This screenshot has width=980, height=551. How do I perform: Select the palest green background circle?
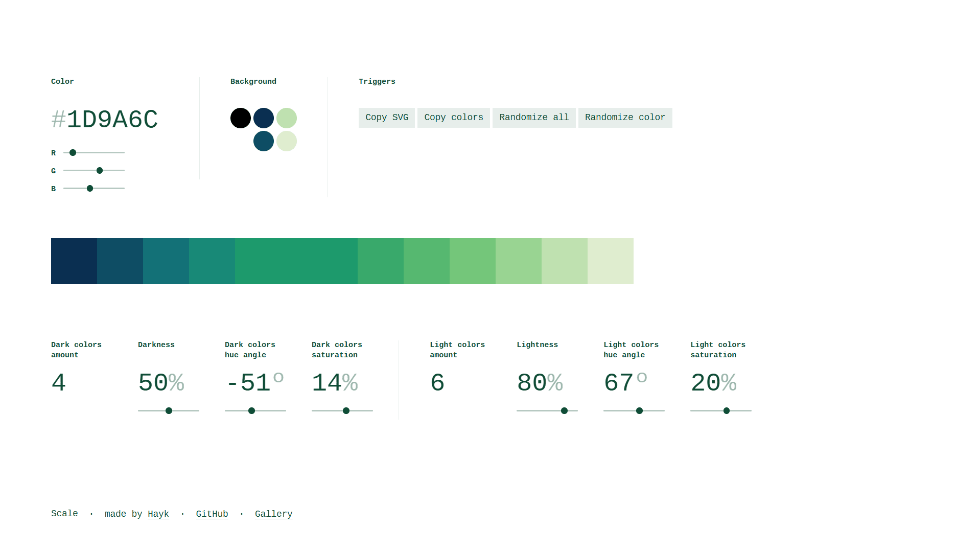[x=287, y=141]
